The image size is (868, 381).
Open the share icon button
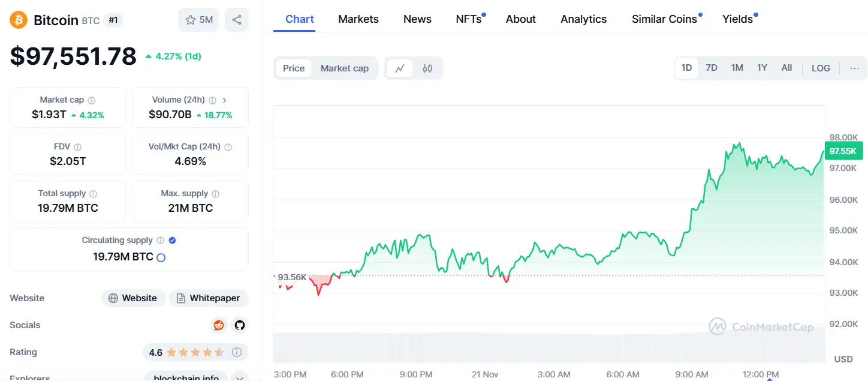[237, 20]
